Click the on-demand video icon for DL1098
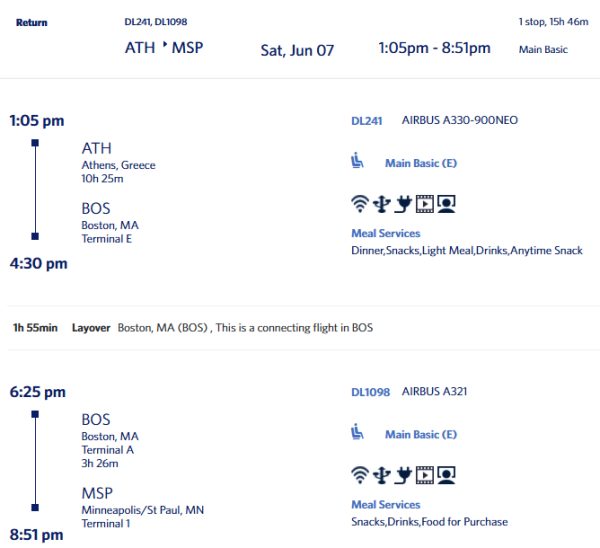Viewport: 600px width, 548px height. click(425, 475)
